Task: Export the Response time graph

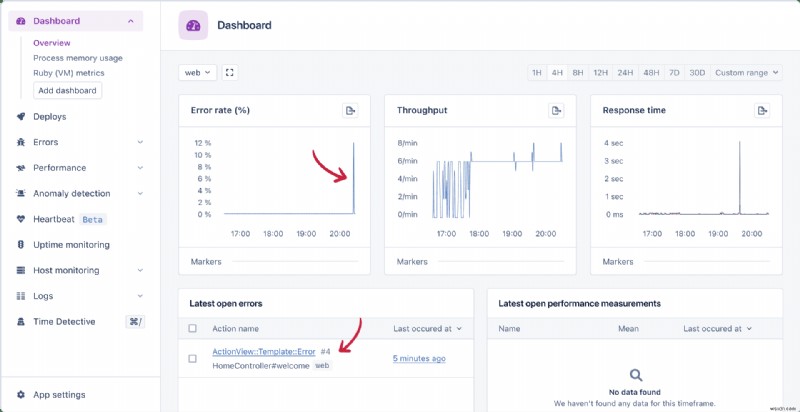Action: tap(762, 110)
